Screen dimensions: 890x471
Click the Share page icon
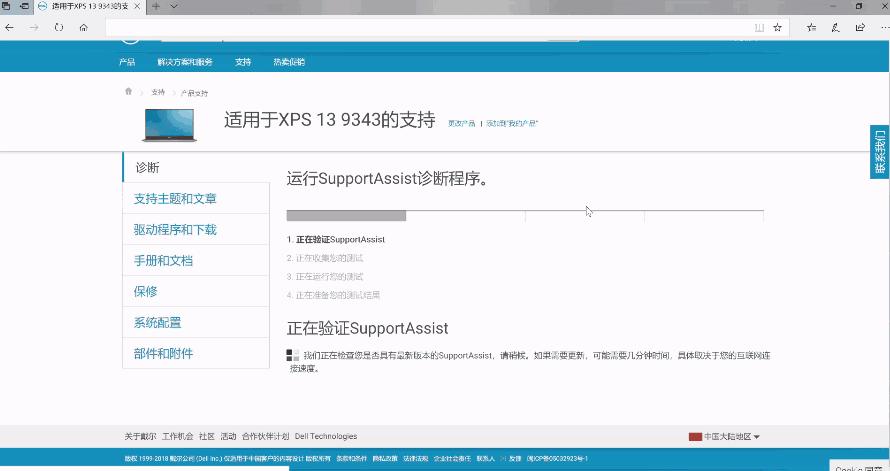coord(860,27)
